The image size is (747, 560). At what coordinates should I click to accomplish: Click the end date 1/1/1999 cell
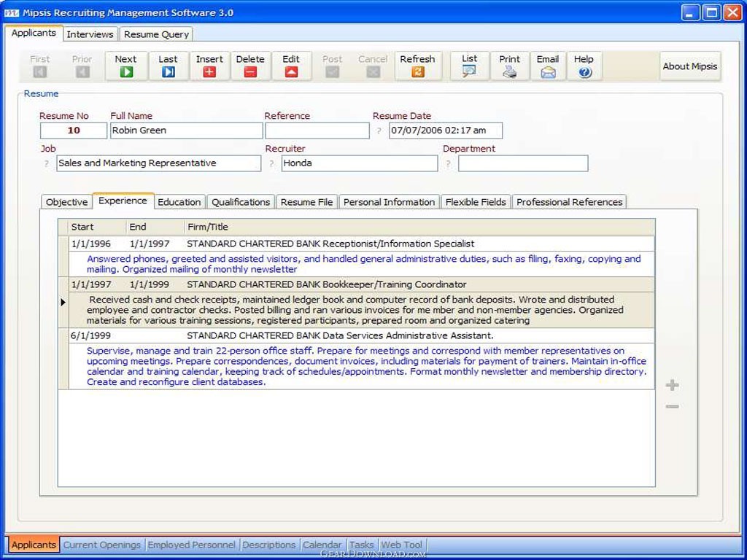point(150,285)
